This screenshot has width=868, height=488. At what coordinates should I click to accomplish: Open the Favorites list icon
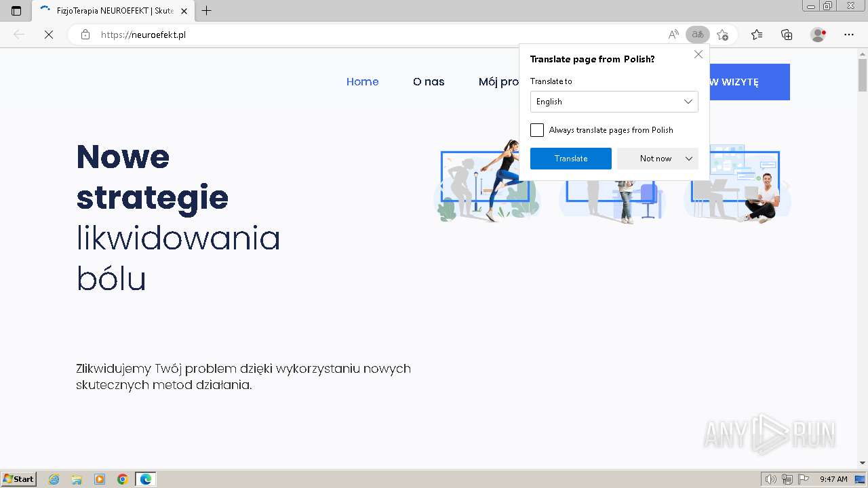(x=757, y=35)
